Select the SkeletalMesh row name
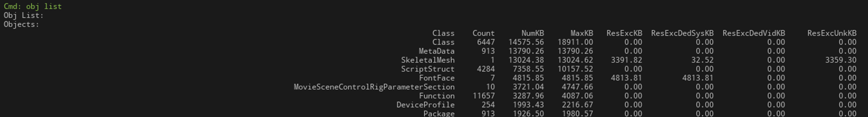Screen dimensions: 868x117 [x=427, y=60]
